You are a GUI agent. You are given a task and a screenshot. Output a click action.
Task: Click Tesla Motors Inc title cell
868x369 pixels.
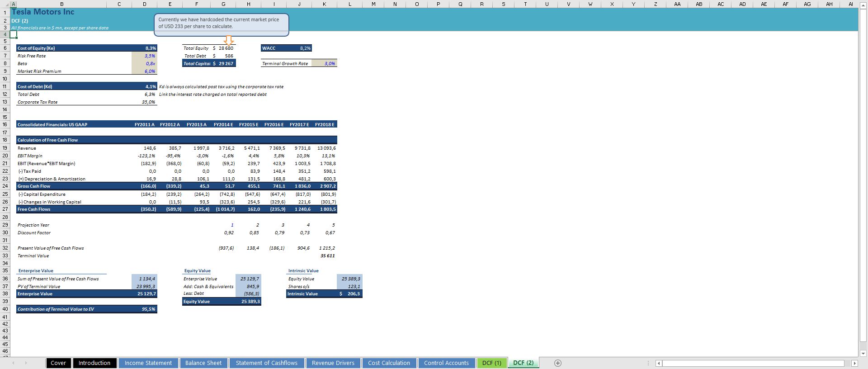43,12
